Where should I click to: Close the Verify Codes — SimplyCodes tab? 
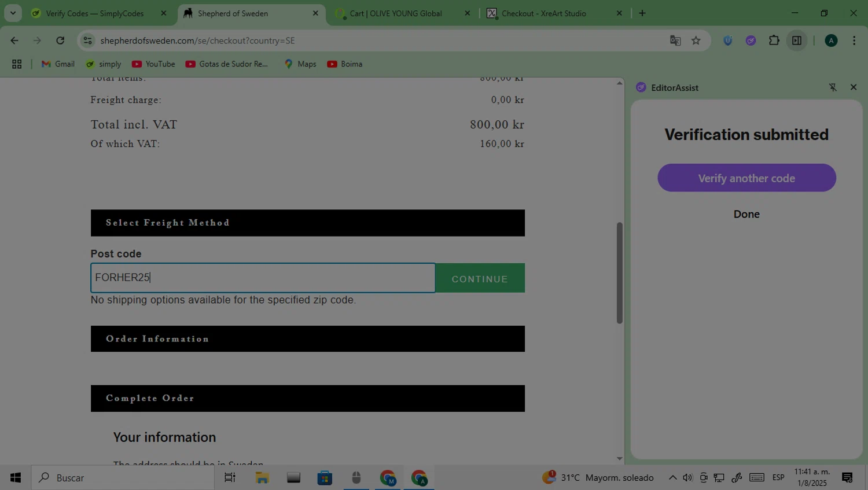coord(163,13)
